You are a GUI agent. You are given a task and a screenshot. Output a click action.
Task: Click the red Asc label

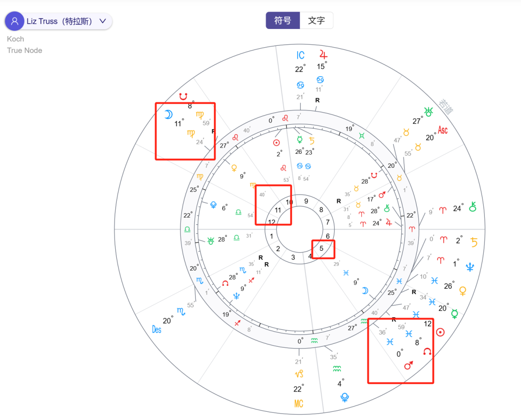pyautogui.click(x=442, y=130)
